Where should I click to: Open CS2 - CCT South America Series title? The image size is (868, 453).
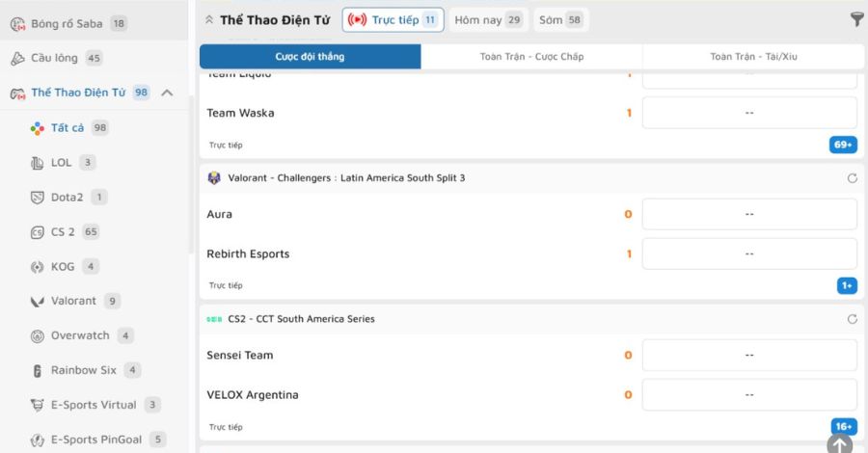301,319
